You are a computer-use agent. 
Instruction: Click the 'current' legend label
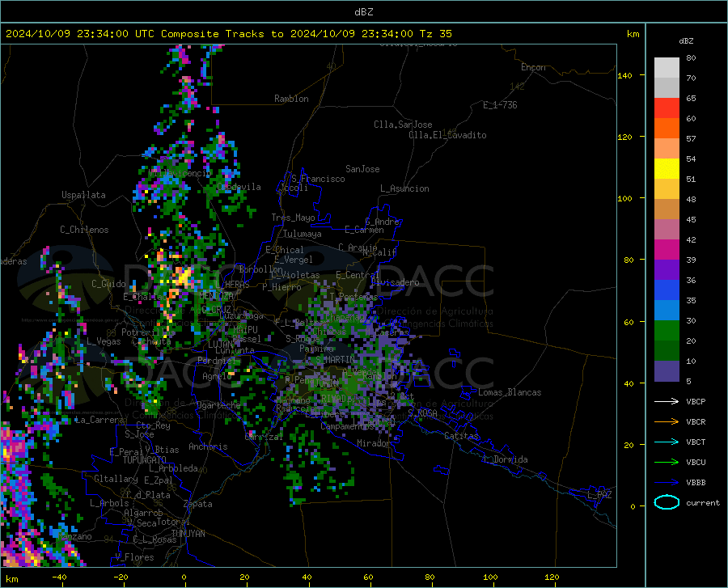(703, 502)
